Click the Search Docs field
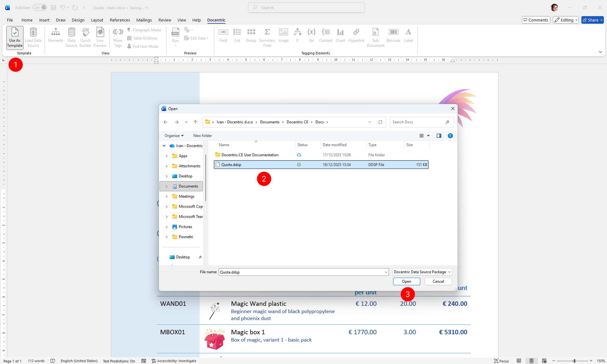607x364 pixels. click(422, 122)
